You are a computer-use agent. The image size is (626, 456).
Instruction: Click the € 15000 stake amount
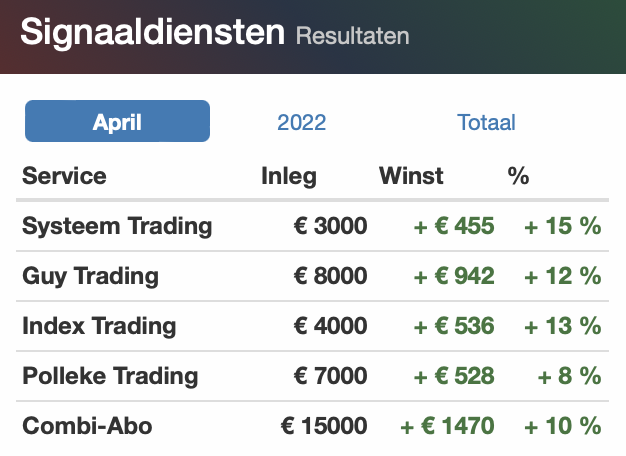click(324, 426)
